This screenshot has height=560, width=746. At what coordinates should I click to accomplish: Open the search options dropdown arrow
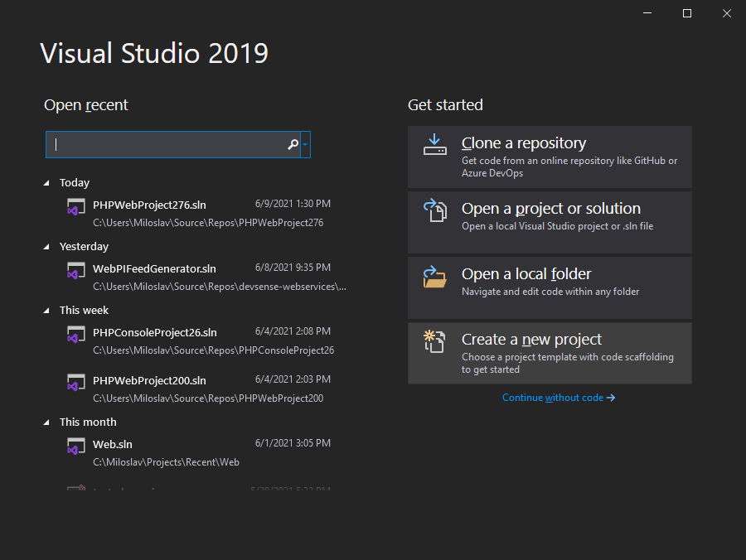305,144
